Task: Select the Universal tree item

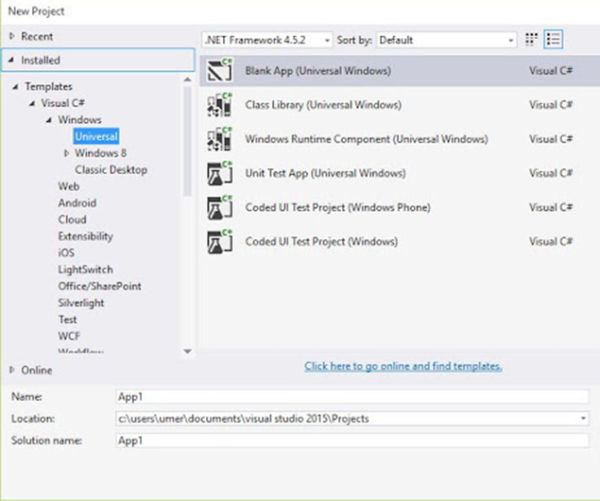Action: click(96, 136)
